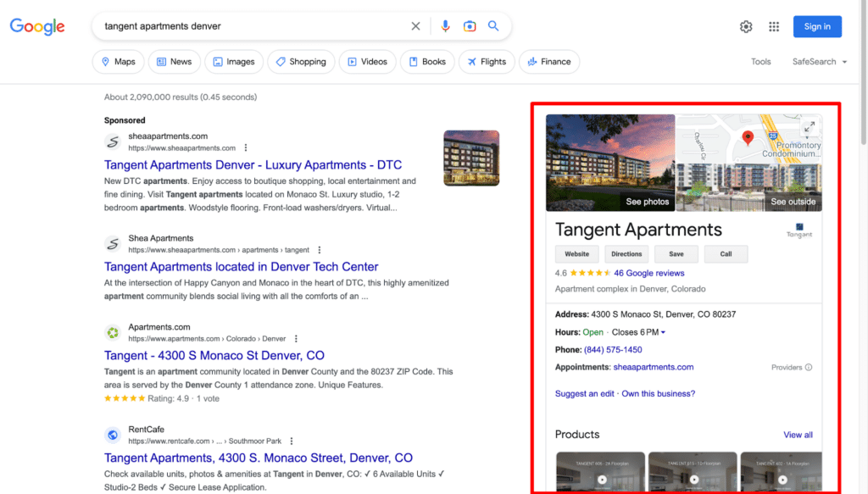Switch to the Finance filter tab

pyautogui.click(x=549, y=61)
